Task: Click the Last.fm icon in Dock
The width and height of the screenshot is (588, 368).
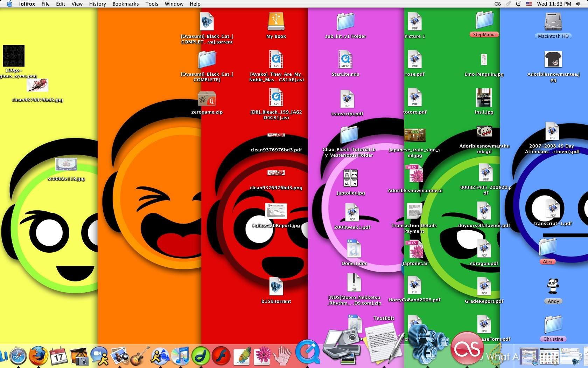Action: (467, 348)
